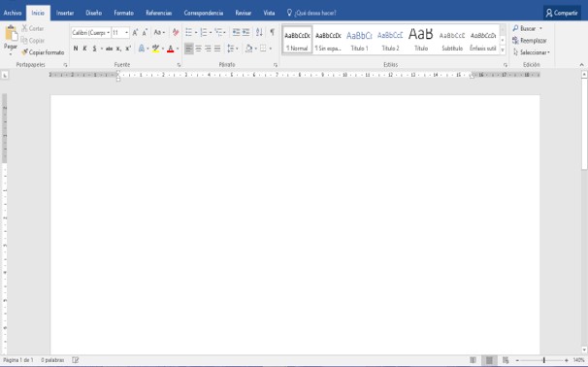This screenshot has height=367, width=588.
Task: Switch to the Insertar tab
Action: click(65, 13)
